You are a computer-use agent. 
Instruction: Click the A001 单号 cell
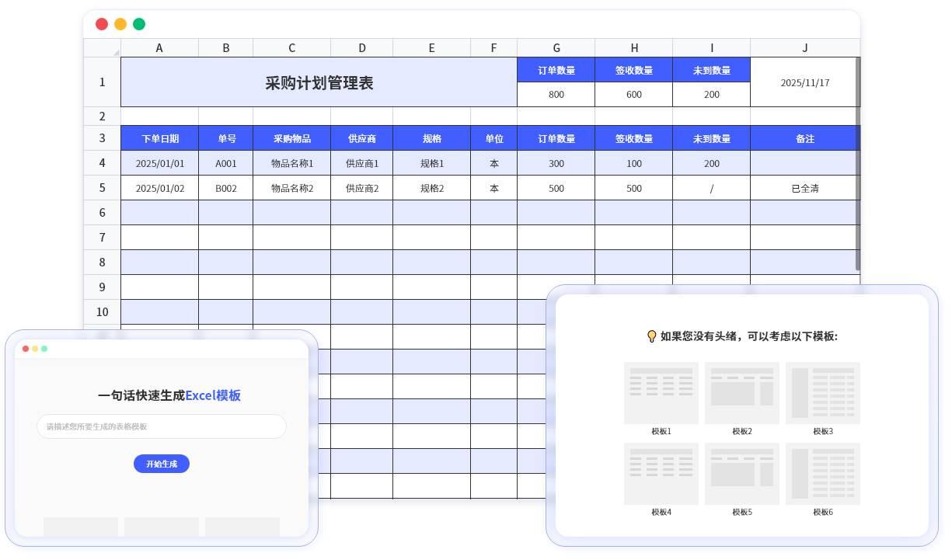click(x=225, y=163)
